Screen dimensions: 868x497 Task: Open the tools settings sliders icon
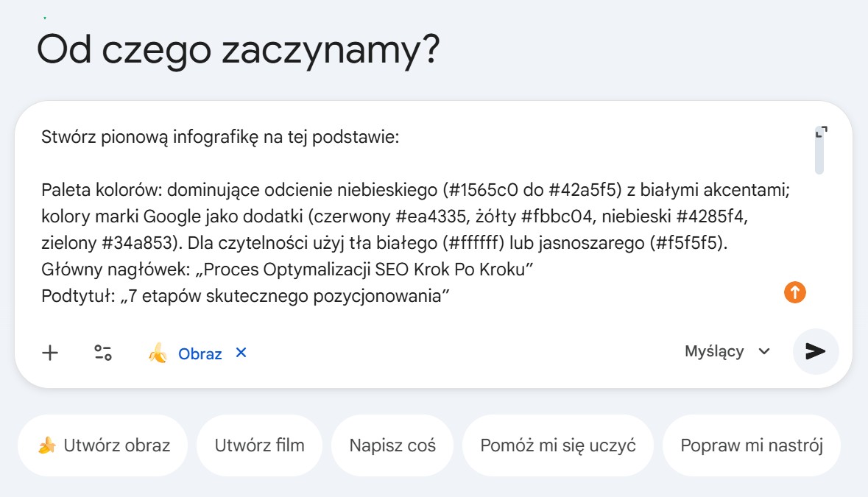102,353
